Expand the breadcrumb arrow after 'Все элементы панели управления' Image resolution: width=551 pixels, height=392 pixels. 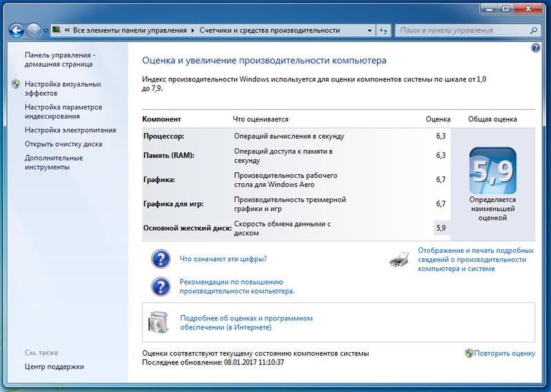(x=193, y=30)
